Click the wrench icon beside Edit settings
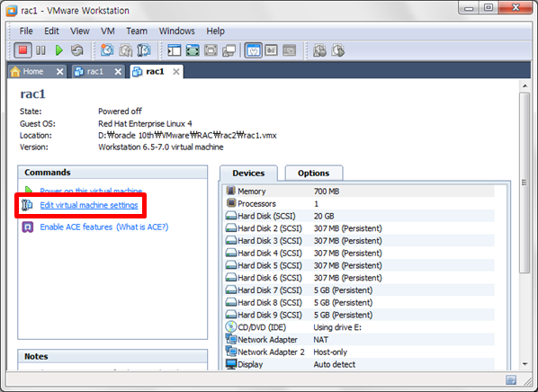The width and height of the screenshot is (538, 392). point(27,205)
